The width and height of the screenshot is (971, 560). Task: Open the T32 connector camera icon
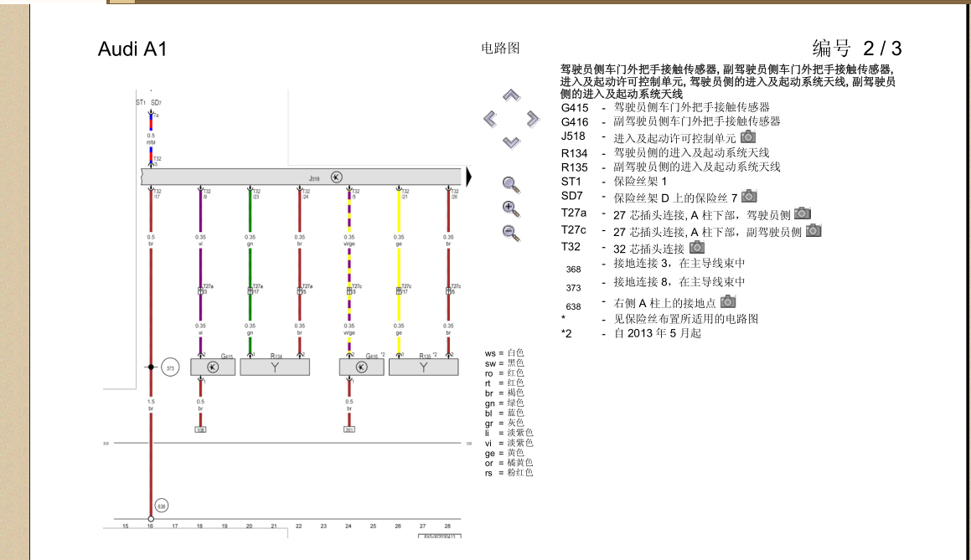[697, 247]
